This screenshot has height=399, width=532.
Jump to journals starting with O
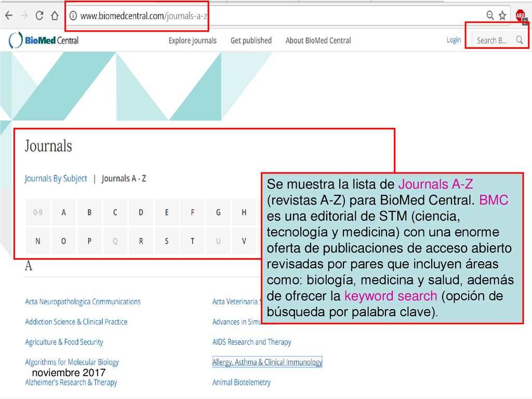(63, 241)
